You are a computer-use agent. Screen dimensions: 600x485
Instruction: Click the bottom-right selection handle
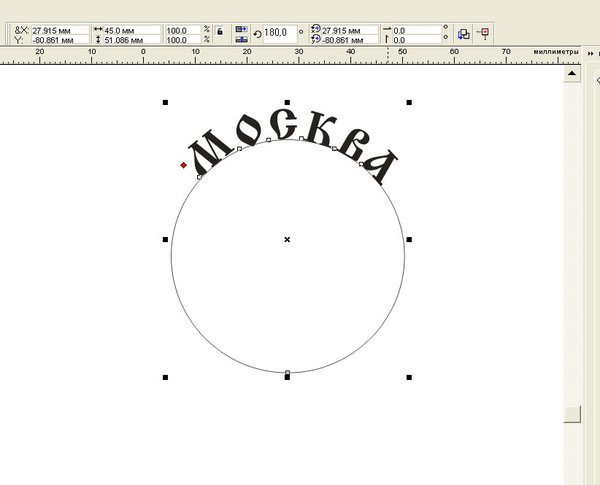point(409,377)
